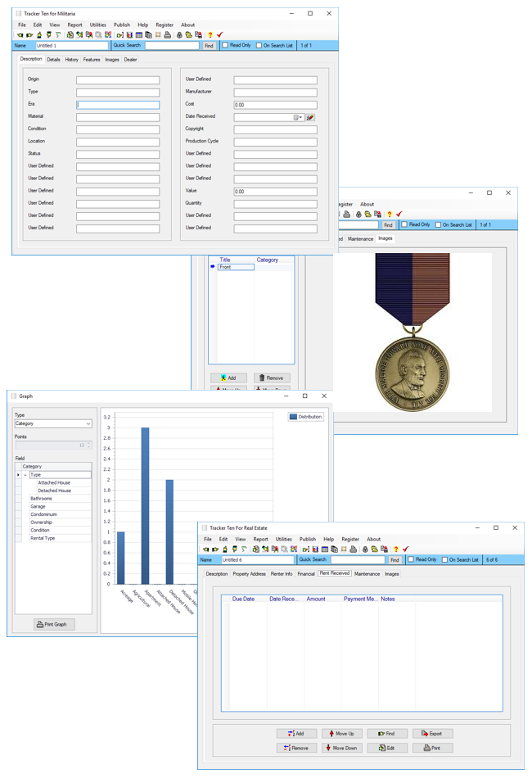Image resolution: width=532 pixels, height=778 pixels.
Task: Click the Print Graph button
Action: coord(55,624)
